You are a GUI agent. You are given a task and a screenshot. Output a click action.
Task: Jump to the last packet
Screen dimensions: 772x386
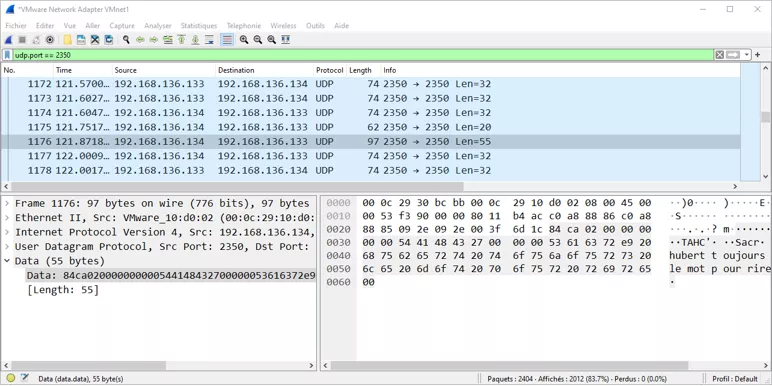(195, 40)
